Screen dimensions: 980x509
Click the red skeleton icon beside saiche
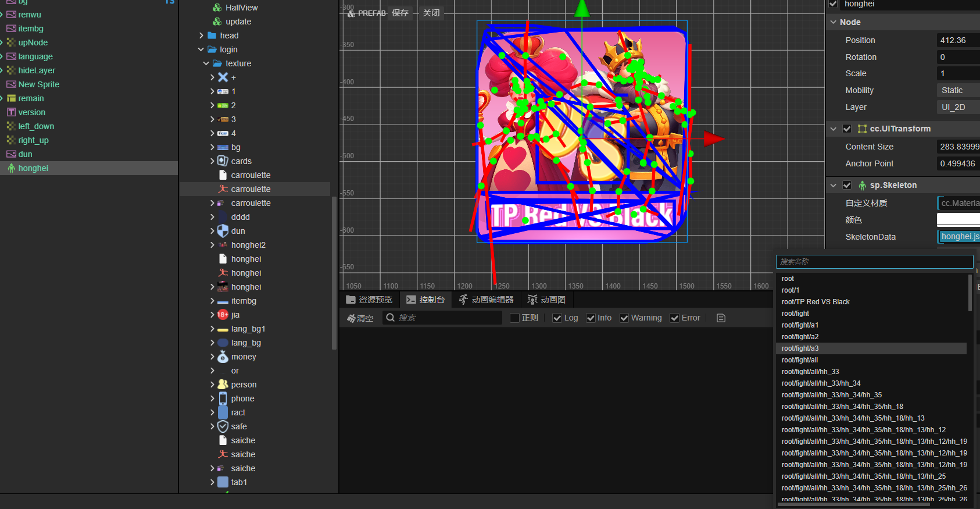click(223, 454)
